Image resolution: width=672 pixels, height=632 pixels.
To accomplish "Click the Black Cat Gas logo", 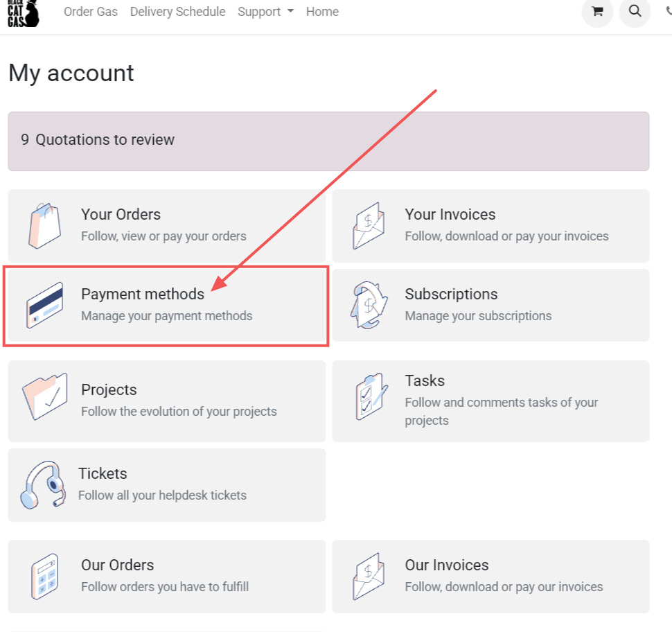I will [23, 12].
